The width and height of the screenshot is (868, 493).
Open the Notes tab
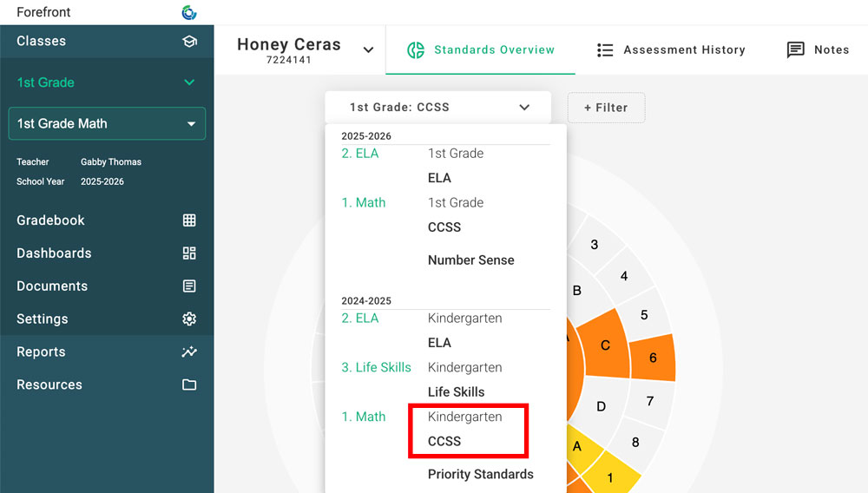click(x=818, y=50)
